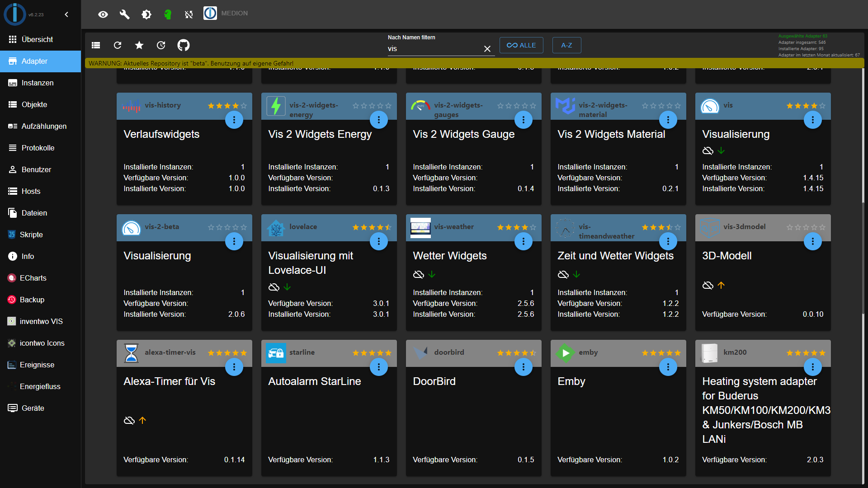Install from GitHub cat icon
Viewport: 868px width, 488px height.
pos(184,45)
